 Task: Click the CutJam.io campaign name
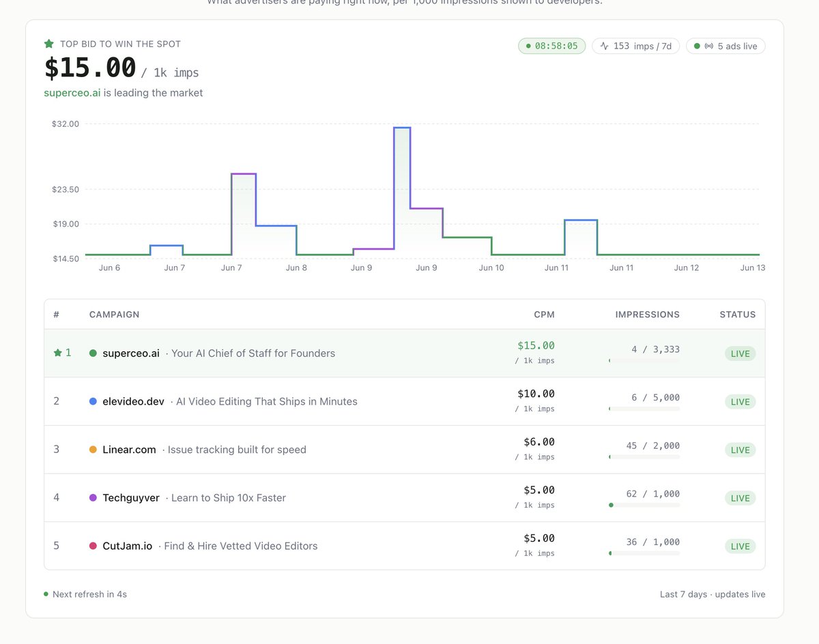[127, 546]
